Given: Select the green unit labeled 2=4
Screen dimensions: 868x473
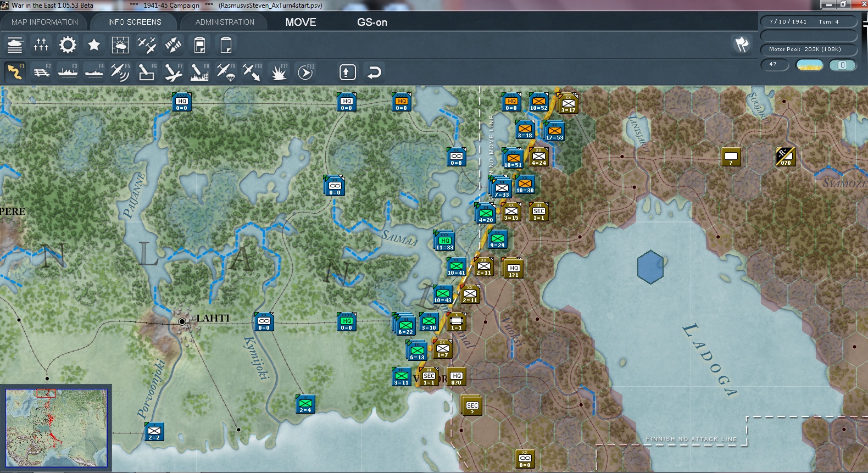Looking at the screenshot, I should 305,404.
